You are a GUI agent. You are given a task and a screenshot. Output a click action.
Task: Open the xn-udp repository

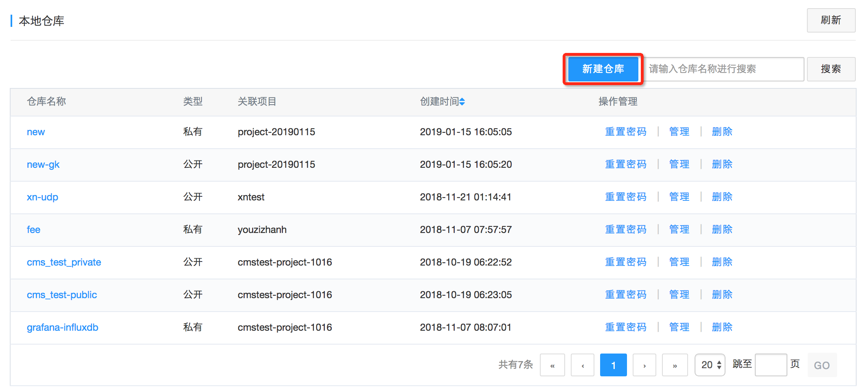[42, 197]
